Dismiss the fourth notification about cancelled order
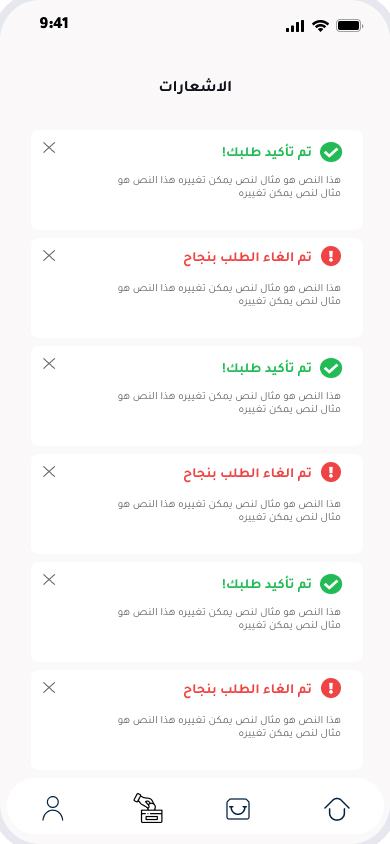390x844 pixels. (49, 472)
